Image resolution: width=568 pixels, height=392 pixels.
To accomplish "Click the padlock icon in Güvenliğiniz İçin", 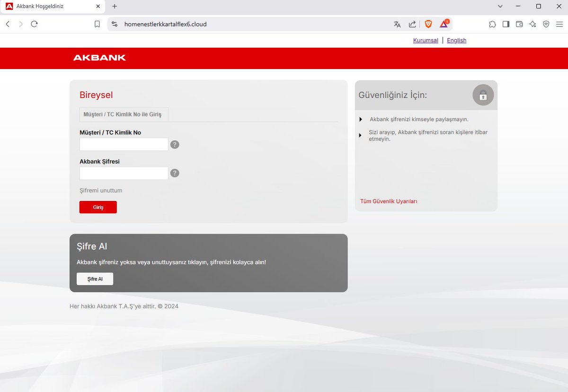I will (x=483, y=95).
